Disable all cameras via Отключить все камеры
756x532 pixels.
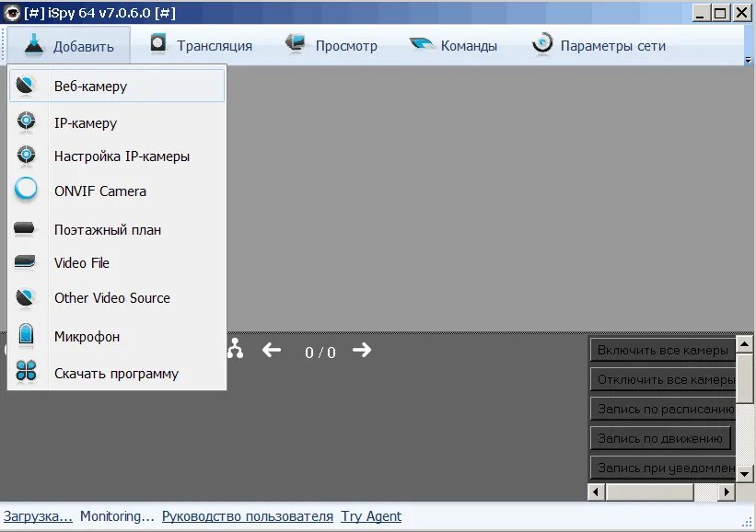pyautogui.click(x=661, y=378)
